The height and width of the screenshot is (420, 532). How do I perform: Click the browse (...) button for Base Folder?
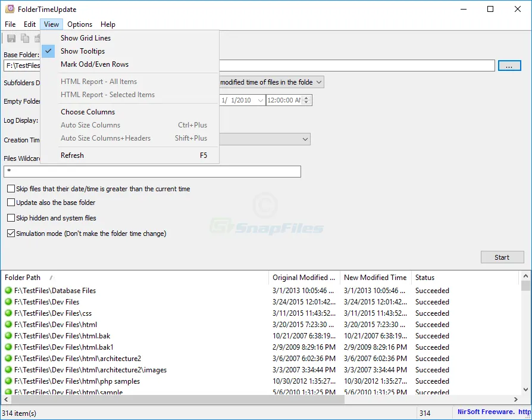(x=509, y=66)
